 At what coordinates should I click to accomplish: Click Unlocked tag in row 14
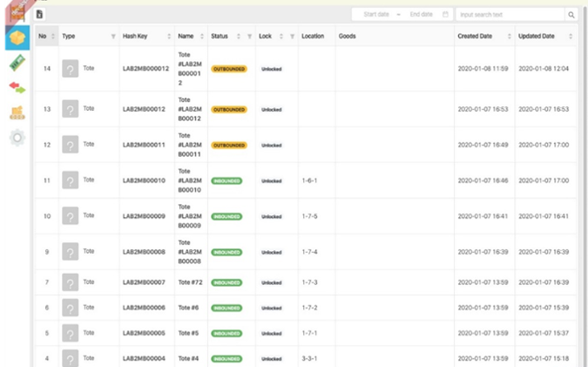coord(272,69)
